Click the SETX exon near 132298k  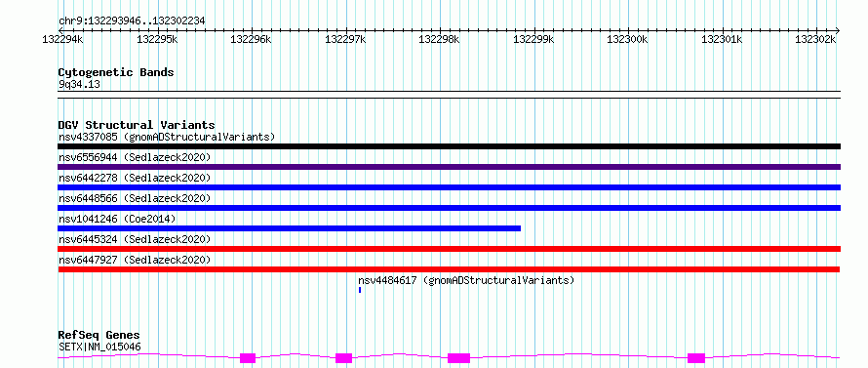pos(459,358)
